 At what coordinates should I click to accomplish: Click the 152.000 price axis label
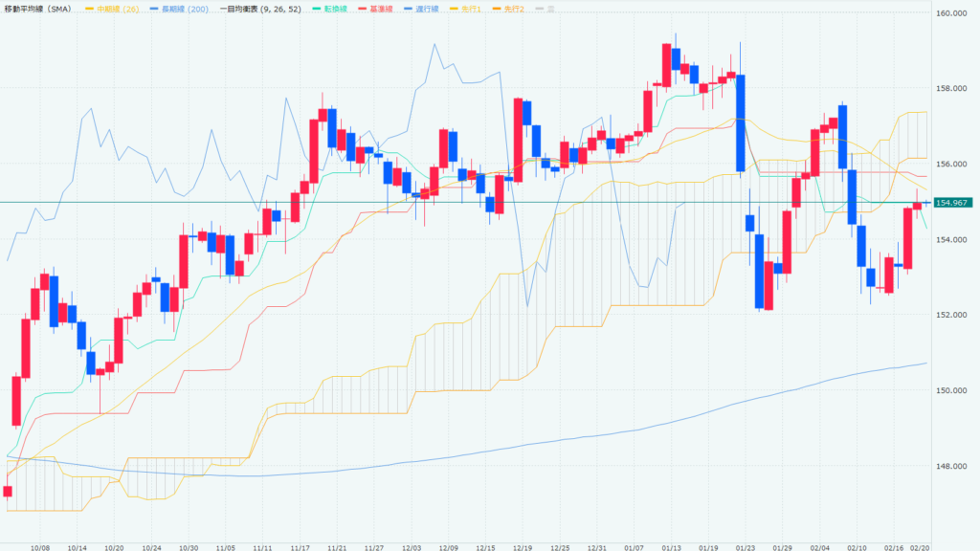(954, 315)
